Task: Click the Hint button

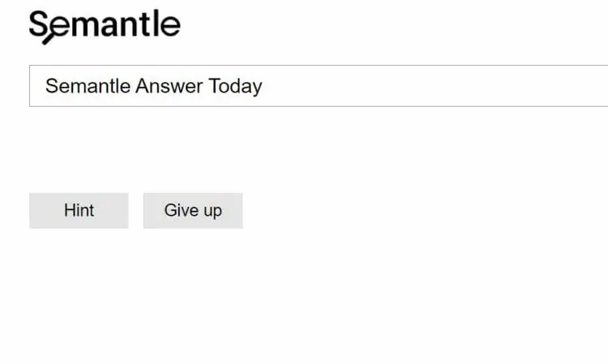Action: pos(79,211)
